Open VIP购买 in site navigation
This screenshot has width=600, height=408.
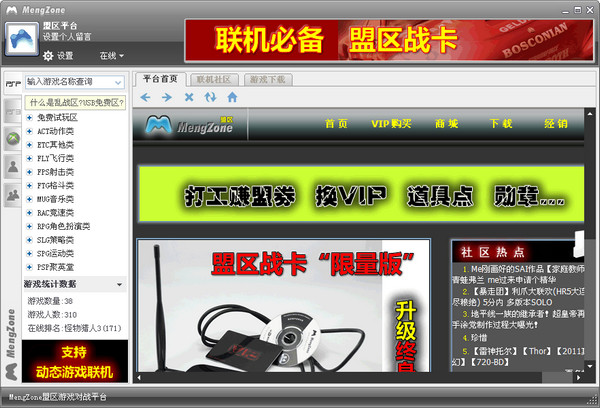point(391,124)
